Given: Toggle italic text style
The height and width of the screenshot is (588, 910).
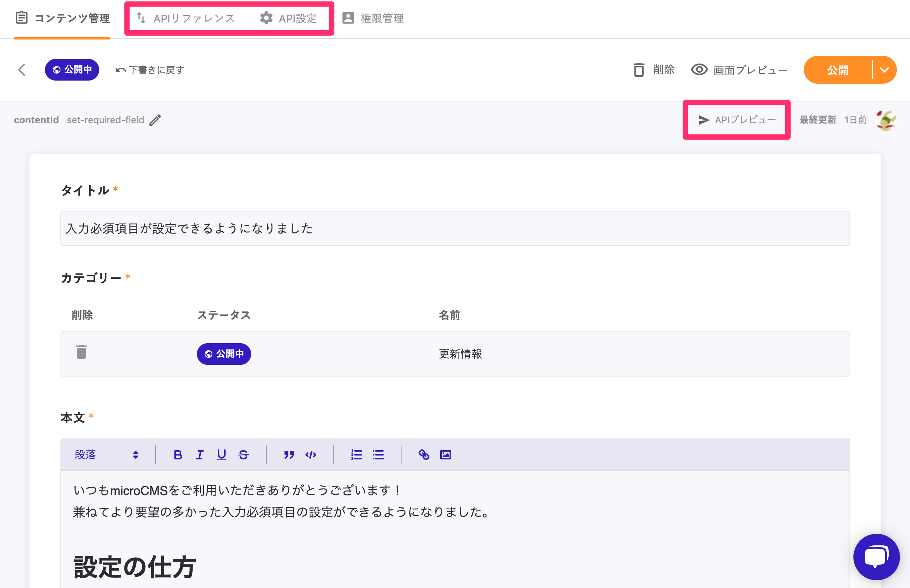Looking at the screenshot, I should pos(200,455).
